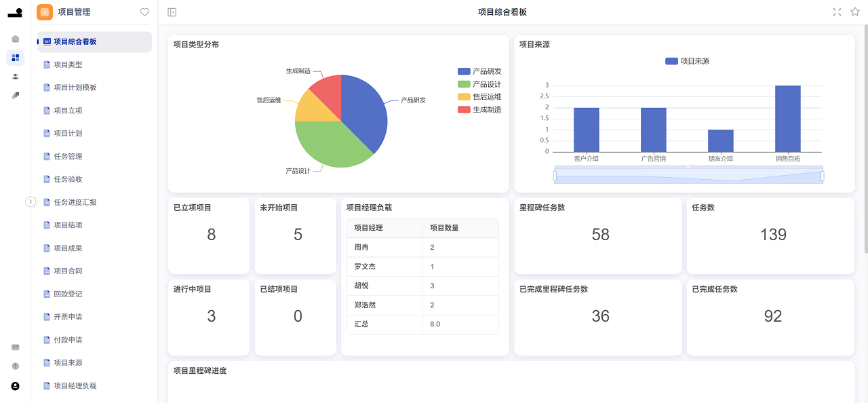Enter fullscreen via the expand icon top right
The image size is (868, 403).
[837, 12]
